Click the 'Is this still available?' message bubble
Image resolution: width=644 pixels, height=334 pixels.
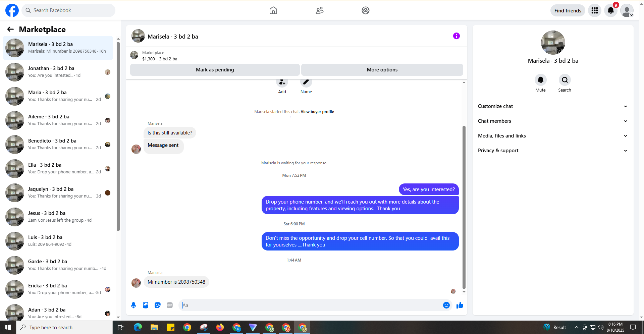coord(170,133)
